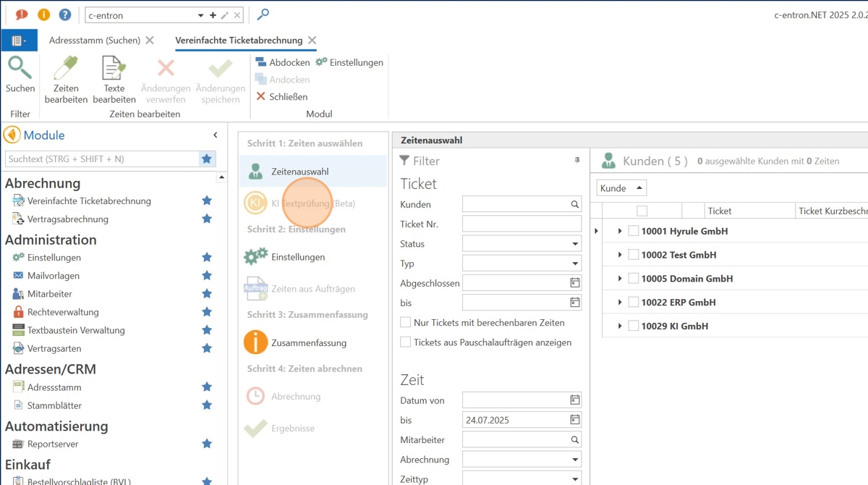Open Texte bearbeiten tool
The image size is (868, 485).
tap(114, 80)
